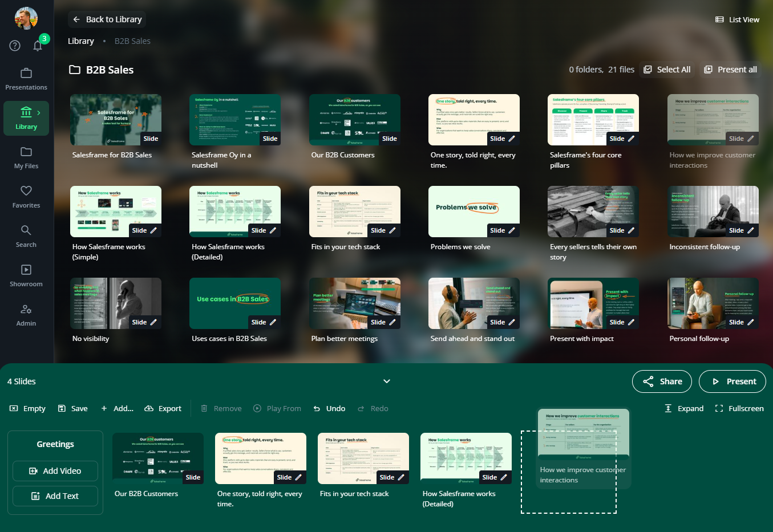Collapse the slides tray chevron

387,381
